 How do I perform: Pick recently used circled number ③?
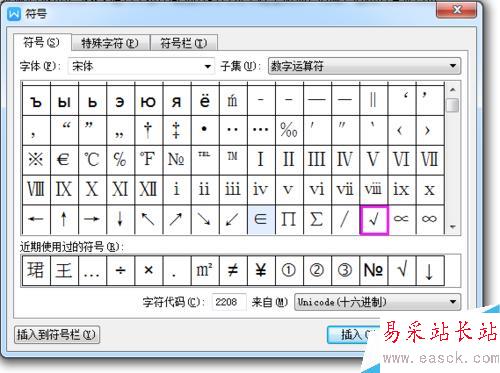[346, 271]
